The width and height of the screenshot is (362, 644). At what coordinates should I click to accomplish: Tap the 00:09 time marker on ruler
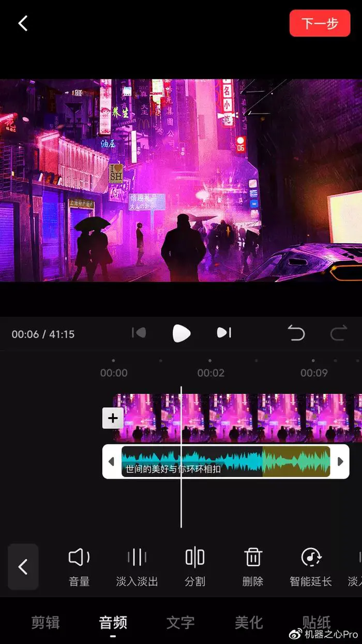(x=314, y=373)
